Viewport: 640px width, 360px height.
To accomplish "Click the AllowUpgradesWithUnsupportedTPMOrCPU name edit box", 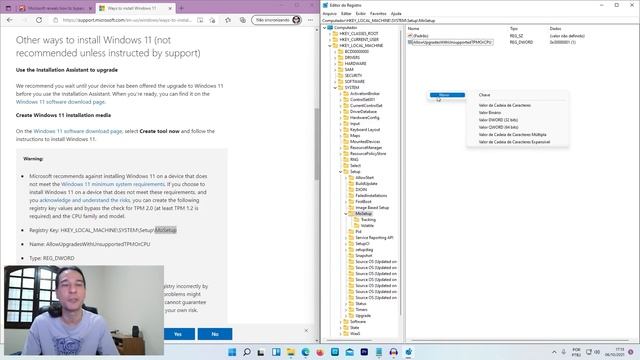I will pyautogui.click(x=452, y=42).
